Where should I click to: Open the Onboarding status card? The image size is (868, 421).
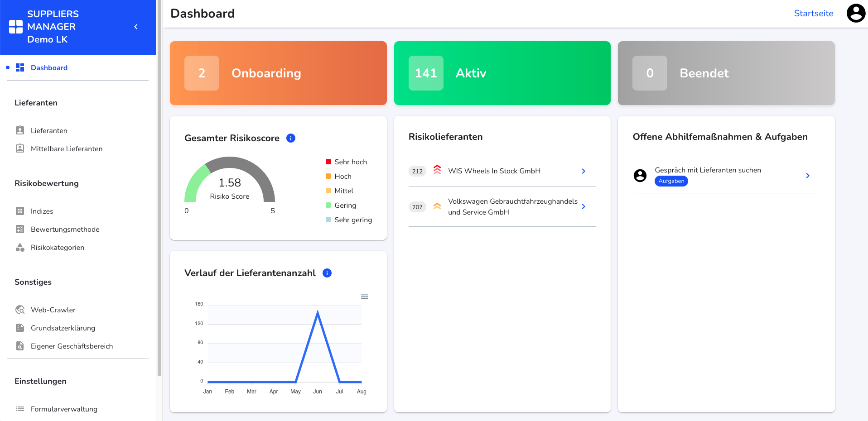click(278, 73)
